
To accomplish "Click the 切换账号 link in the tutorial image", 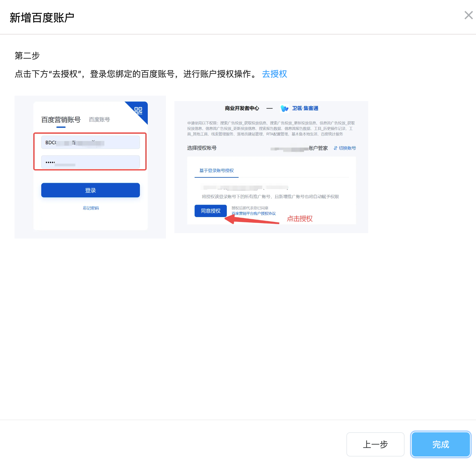I will [x=345, y=148].
